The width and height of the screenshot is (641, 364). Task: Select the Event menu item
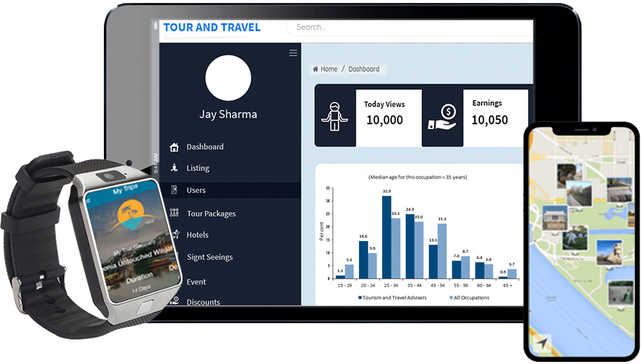196,282
